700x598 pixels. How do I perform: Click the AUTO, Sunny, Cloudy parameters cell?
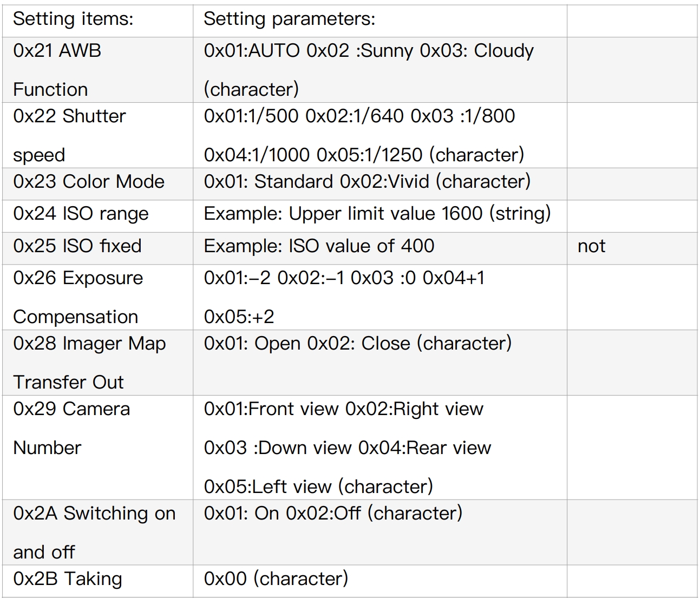click(369, 70)
